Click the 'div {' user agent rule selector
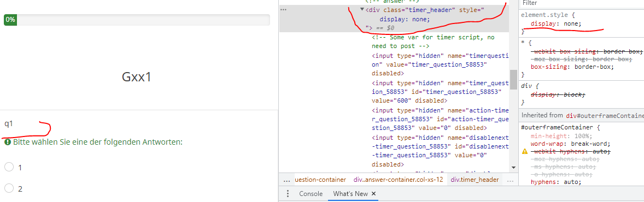 529,86
